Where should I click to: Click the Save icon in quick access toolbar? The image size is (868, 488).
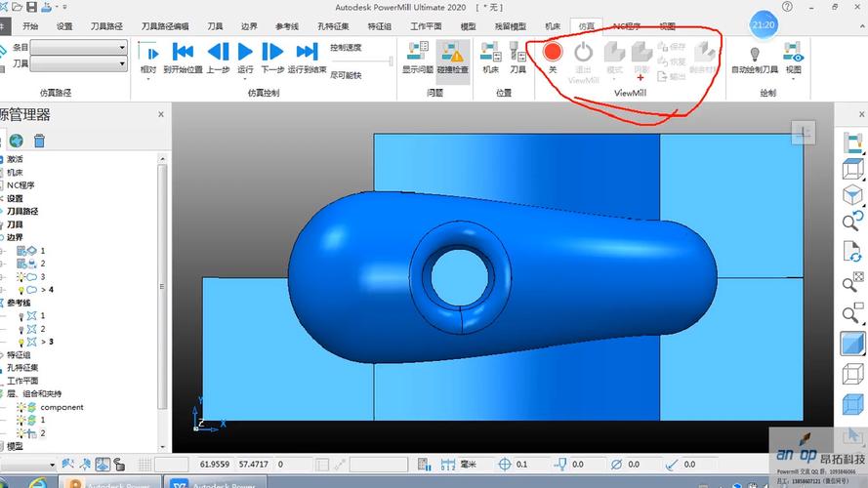tap(31, 7)
